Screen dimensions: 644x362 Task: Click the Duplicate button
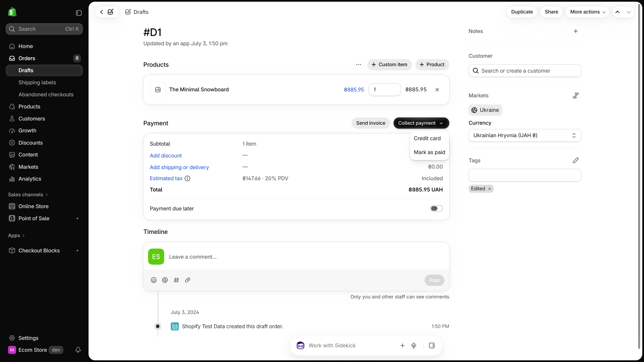click(x=522, y=12)
